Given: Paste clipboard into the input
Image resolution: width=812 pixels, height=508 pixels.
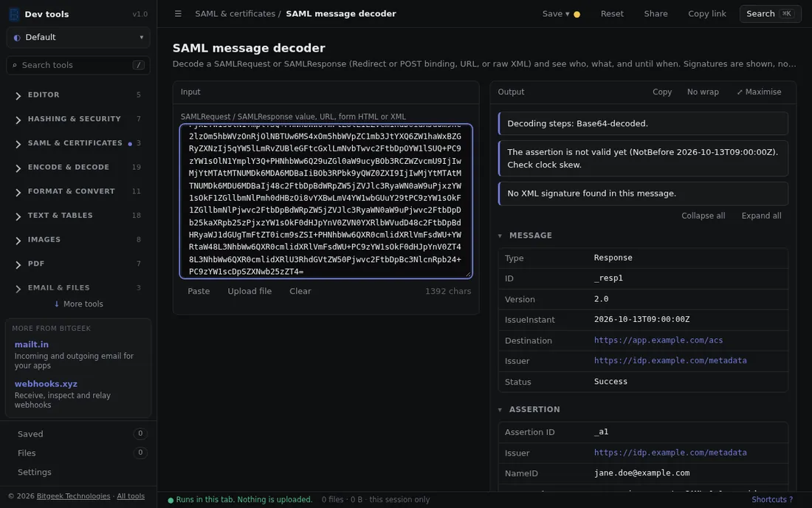Looking at the screenshot, I should coord(199,291).
